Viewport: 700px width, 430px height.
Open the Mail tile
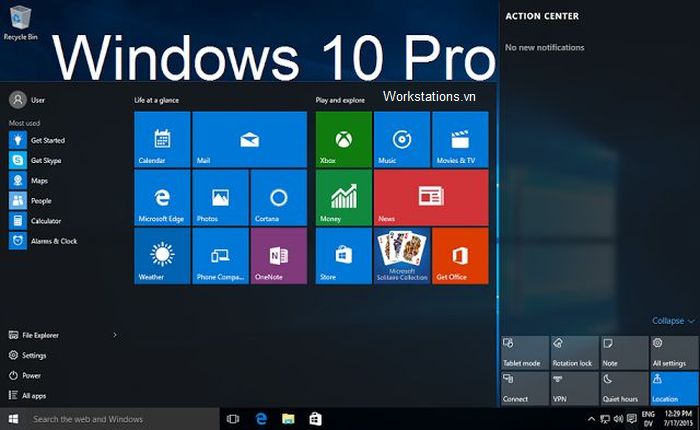click(x=250, y=139)
